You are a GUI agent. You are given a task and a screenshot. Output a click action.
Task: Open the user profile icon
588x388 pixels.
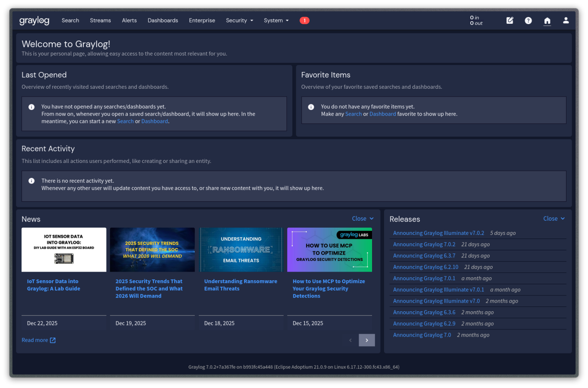coord(566,20)
